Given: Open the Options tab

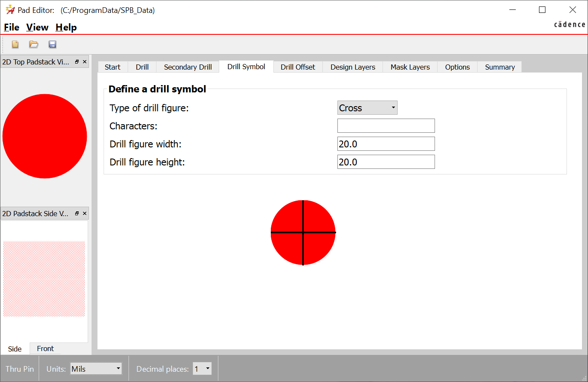Looking at the screenshot, I should pos(457,67).
